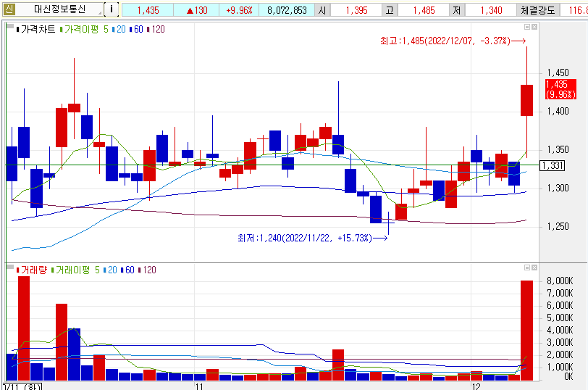Select the 가격이평 5 moving average legend

84,29
